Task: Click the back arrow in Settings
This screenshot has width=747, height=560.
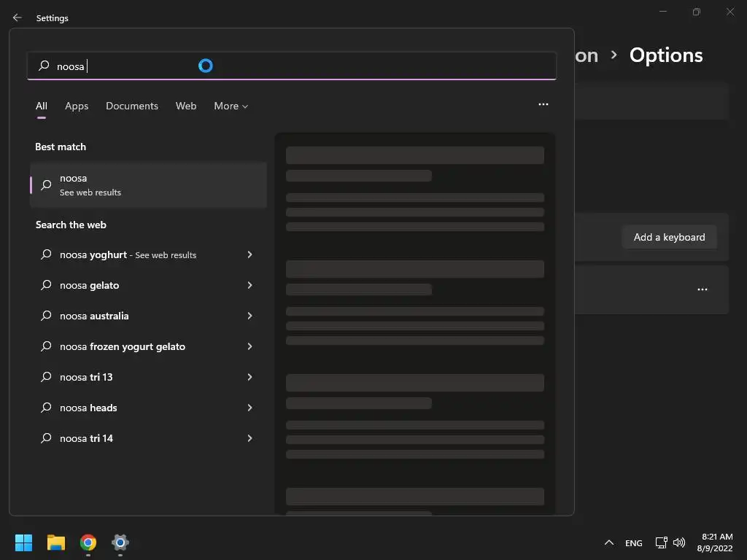Action: [18, 17]
